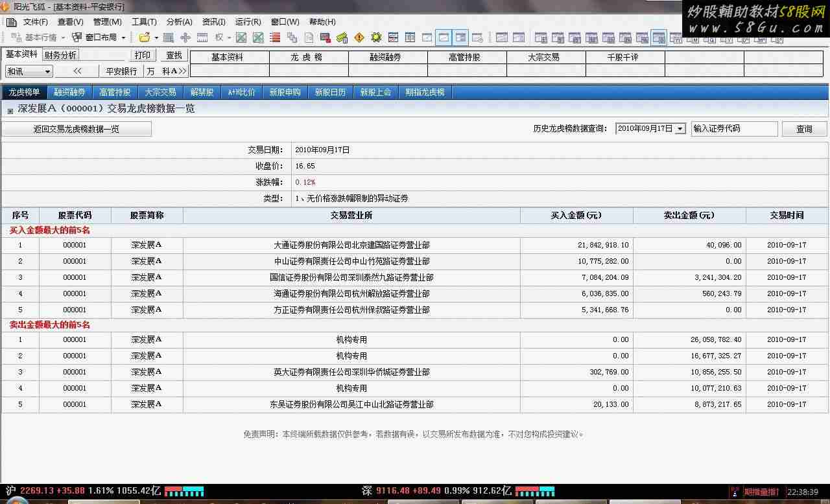The image size is (830, 504).
Task: Click the << previous stock button
Action: 77,71
